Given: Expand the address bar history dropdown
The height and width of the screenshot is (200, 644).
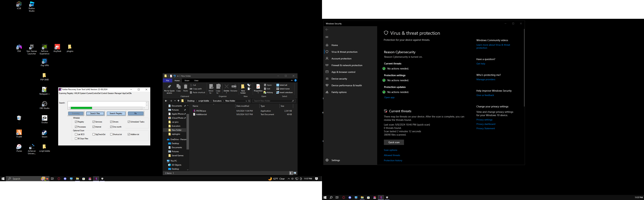Looking at the screenshot, I should tap(246, 101).
